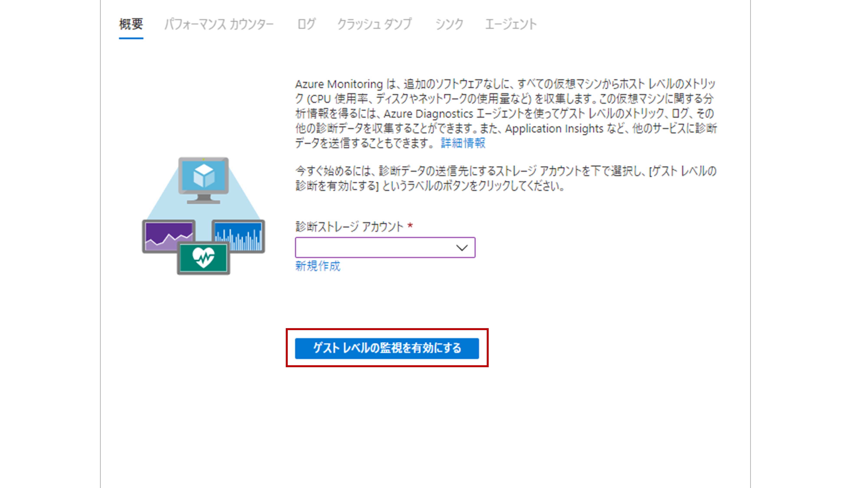The width and height of the screenshot is (868, 488).
Task: Click the green heartbeat health icon
Action: pyautogui.click(x=204, y=258)
